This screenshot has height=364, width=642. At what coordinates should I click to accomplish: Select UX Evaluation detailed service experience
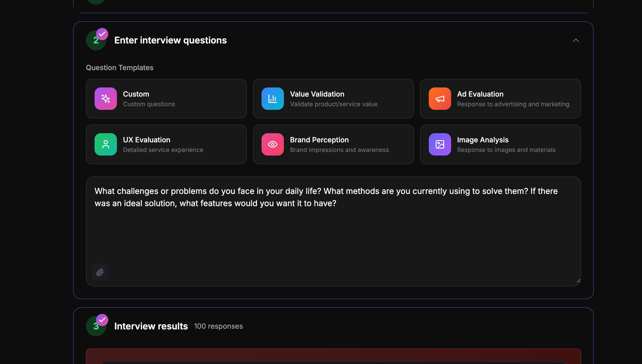(x=163, y=150)
